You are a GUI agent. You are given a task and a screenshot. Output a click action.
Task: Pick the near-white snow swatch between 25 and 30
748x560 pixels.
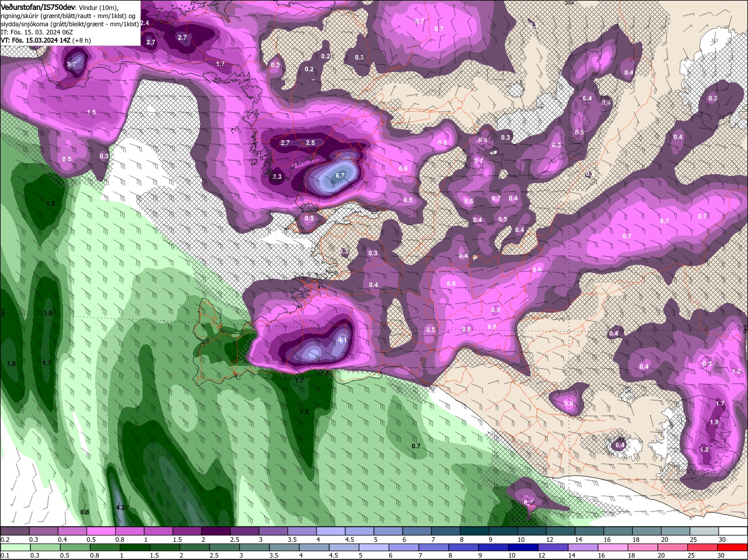[x=704, y=531]
